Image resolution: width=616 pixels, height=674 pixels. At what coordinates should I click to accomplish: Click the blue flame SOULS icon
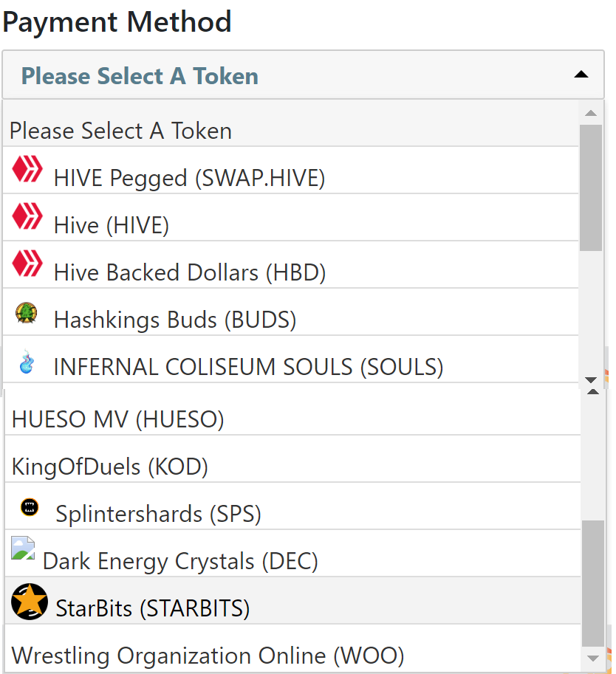coord(27,362)
